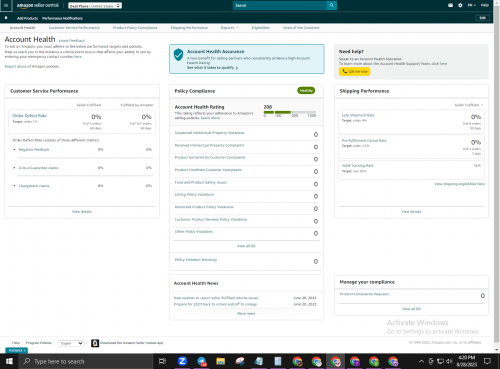Click the search magnifier button
Viewport: 500px width, 369px height.
(x=332, y=5)
